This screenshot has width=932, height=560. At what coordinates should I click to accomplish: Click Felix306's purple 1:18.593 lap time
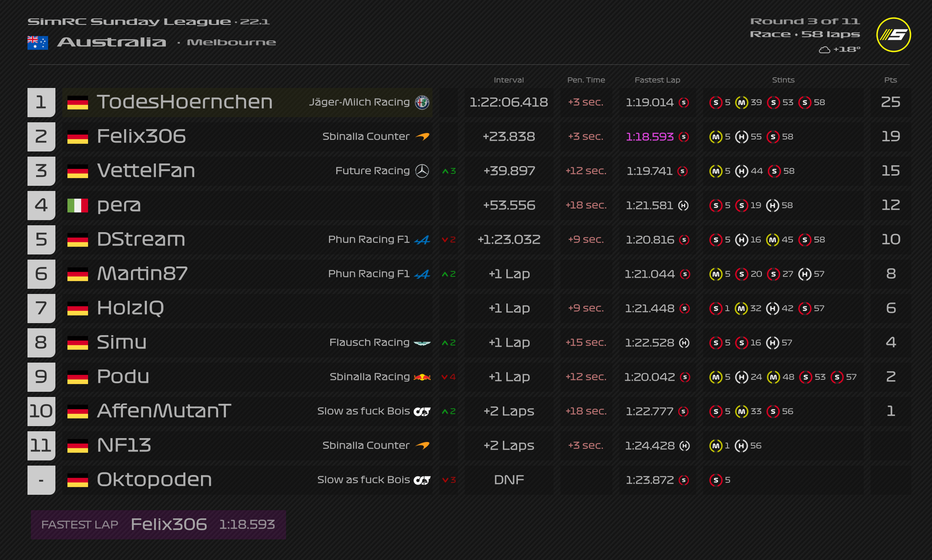tap(649, 136)
